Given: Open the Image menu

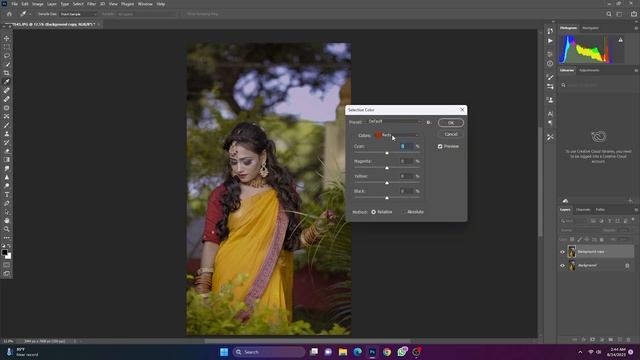Looking at the screenshot, I should (x=38, y=4).
